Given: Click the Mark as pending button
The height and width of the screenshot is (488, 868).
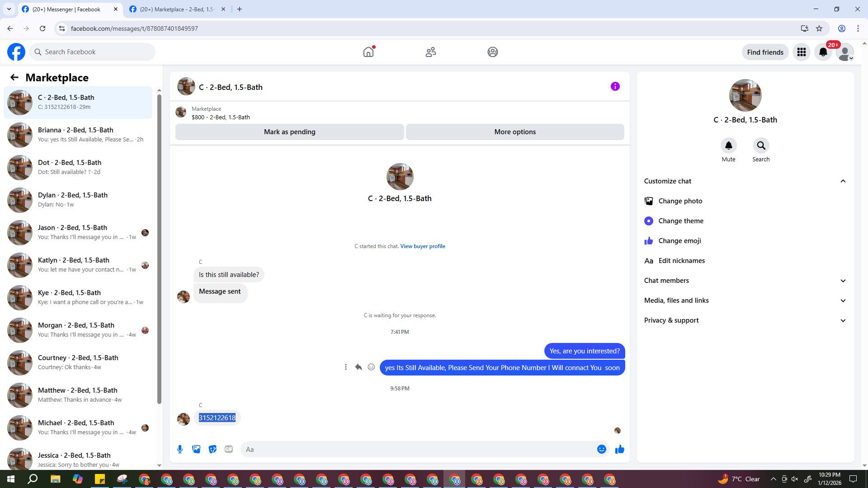Looking at the screenshot, I should point(289,132).
